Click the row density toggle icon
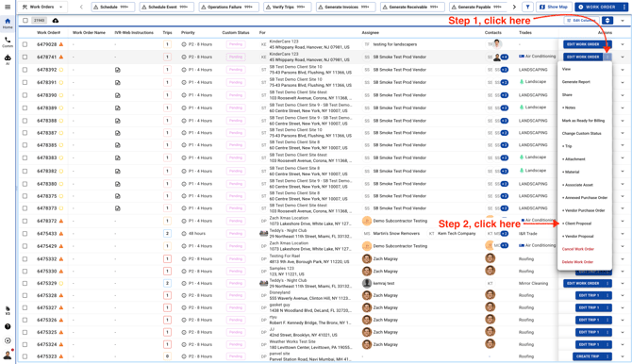This screenshot has height=364, width=632. [607, 21]
